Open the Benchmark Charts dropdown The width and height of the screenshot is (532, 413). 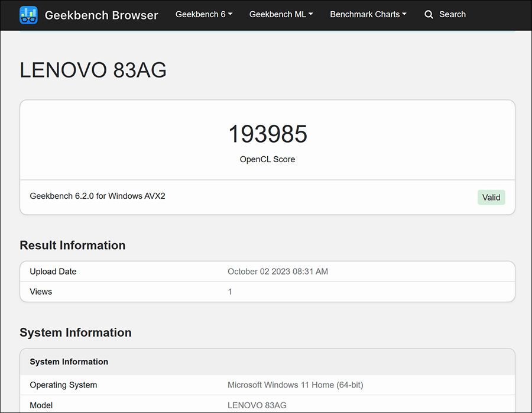coord(368,14)
